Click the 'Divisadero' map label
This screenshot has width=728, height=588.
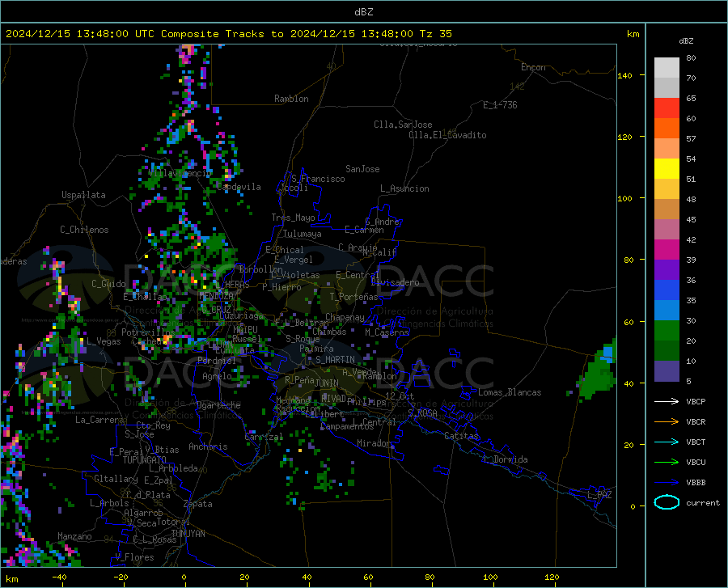tap(395, 282)
